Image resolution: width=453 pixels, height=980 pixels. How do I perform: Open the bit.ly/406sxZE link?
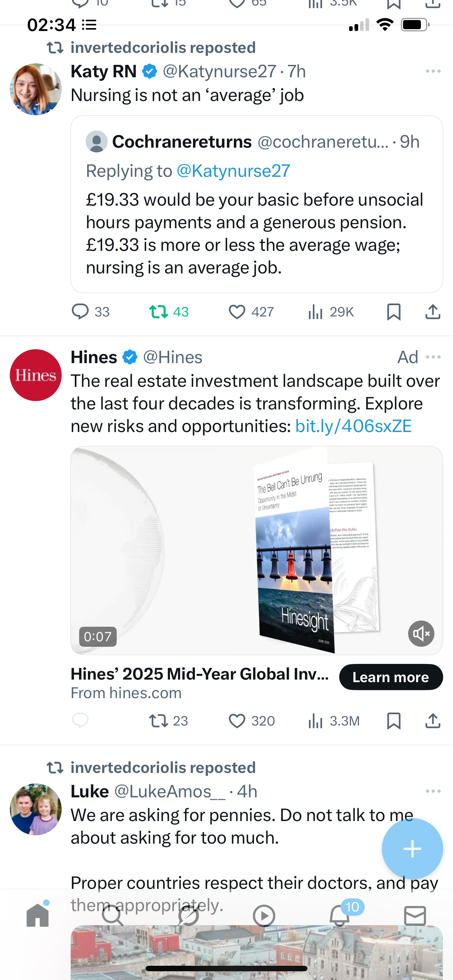pyautogui.click(x=353, y=426)
